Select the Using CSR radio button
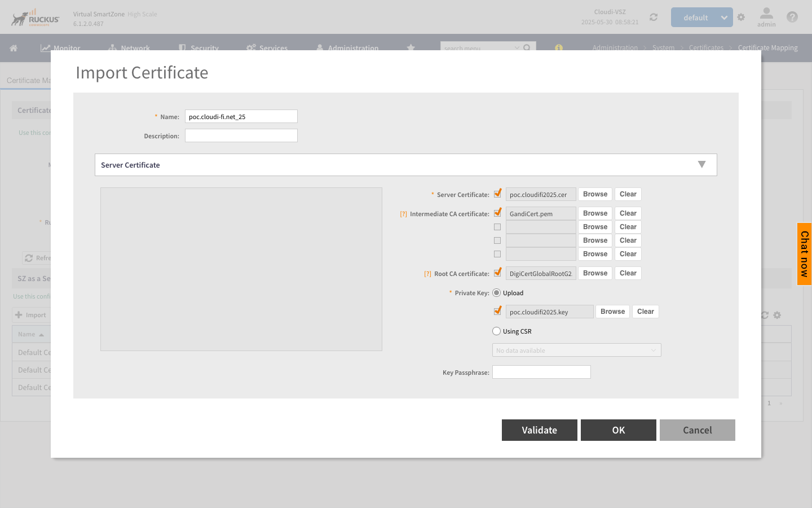 coord(496,331)
